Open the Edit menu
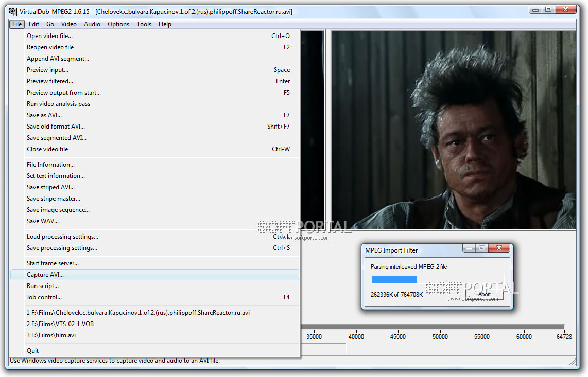 pyautogui.click(x=34, y=24)
